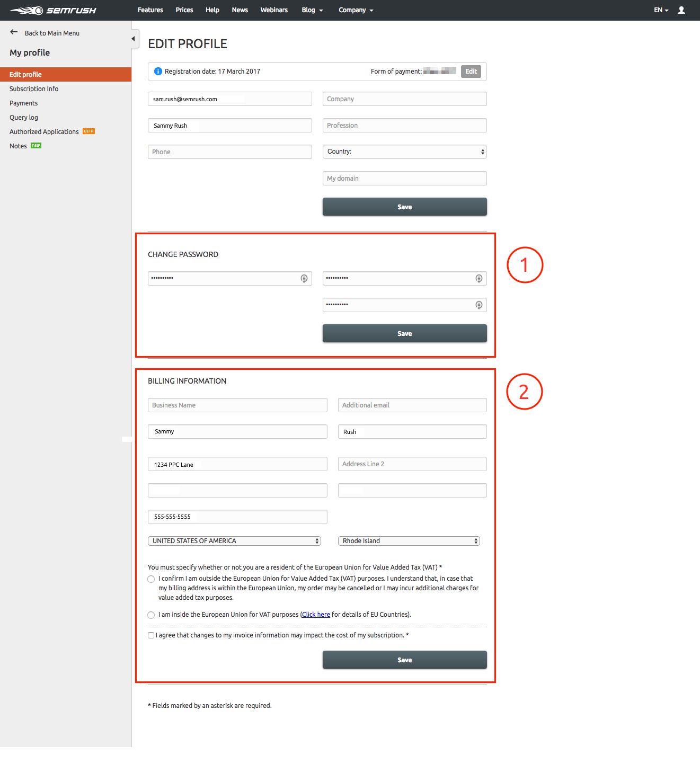Open Help in the top navigation

(x=212, y=10)
